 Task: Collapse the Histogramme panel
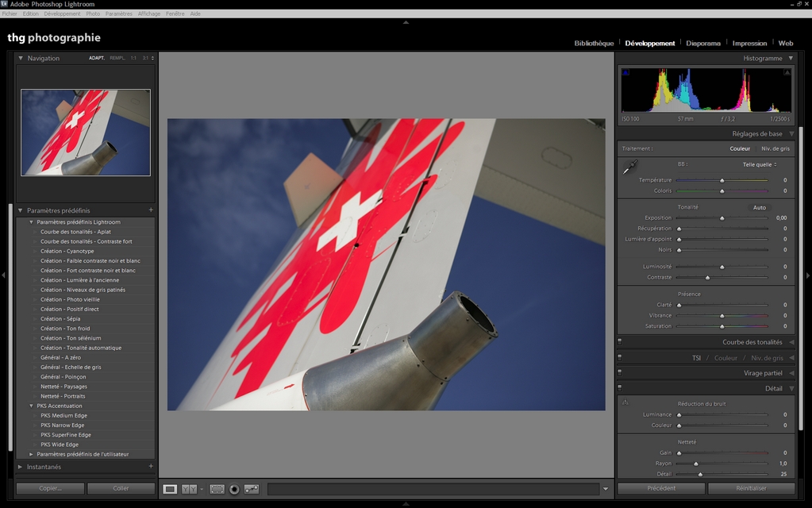coord(791,58)
